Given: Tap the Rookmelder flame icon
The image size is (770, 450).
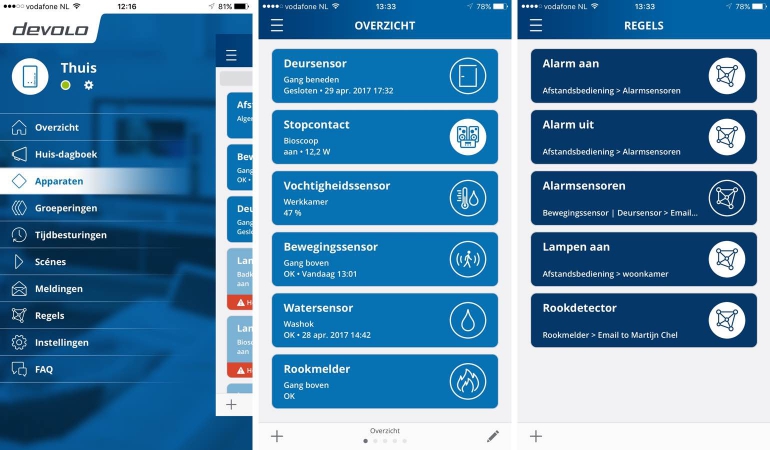Looking at the screenshot, I should (467, 381).
